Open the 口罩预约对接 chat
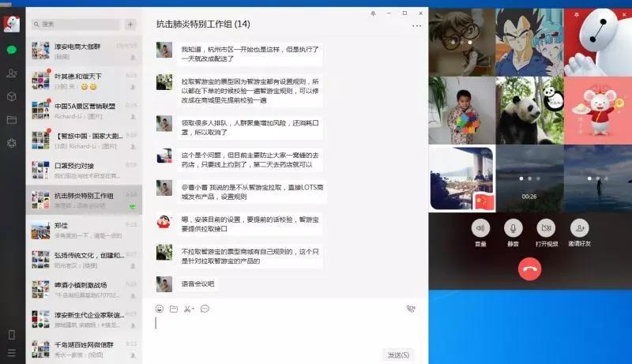This screenshot has width=632, height=364. click(x=84, y=170)
